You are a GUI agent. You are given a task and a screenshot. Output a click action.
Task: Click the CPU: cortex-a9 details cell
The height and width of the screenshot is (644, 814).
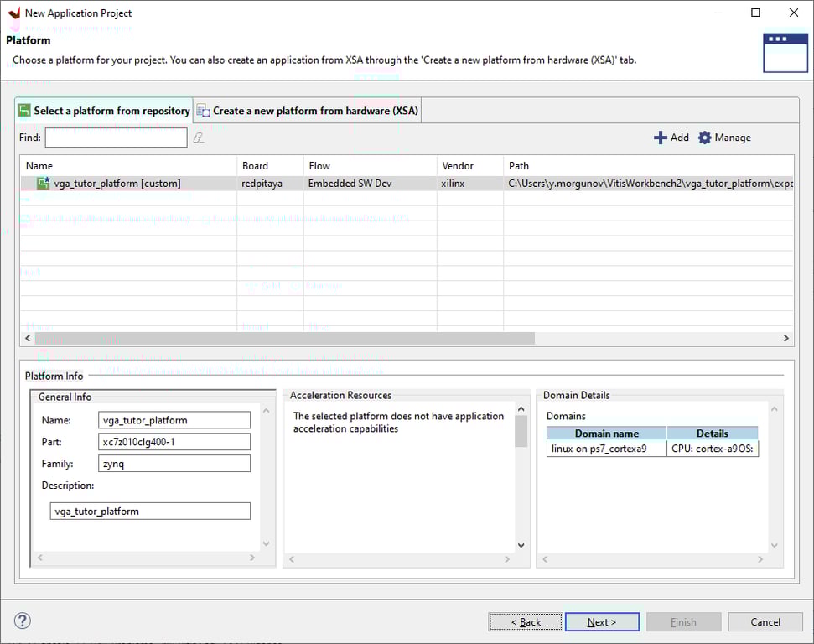point(713,449)
